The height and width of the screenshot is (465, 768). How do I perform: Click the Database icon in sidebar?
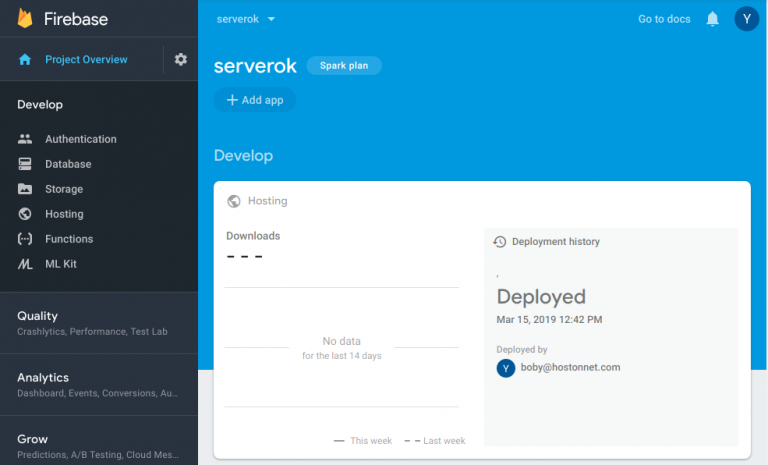point(25,164)
